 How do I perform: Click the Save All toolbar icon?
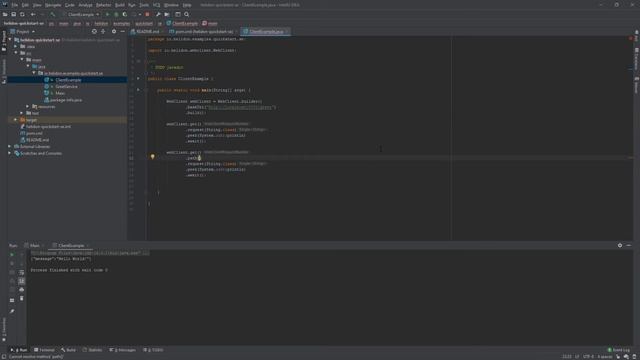[x=13, y=14]
